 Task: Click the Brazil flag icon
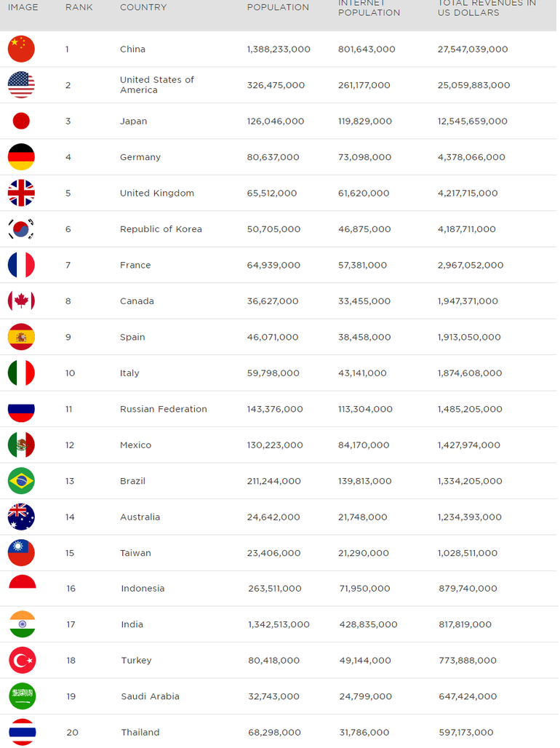click(21, 481)
